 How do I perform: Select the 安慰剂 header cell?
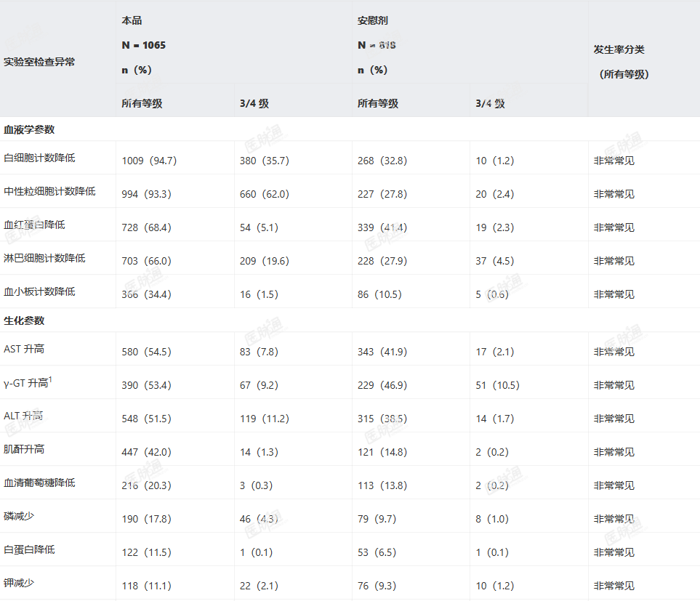(470, 42)
